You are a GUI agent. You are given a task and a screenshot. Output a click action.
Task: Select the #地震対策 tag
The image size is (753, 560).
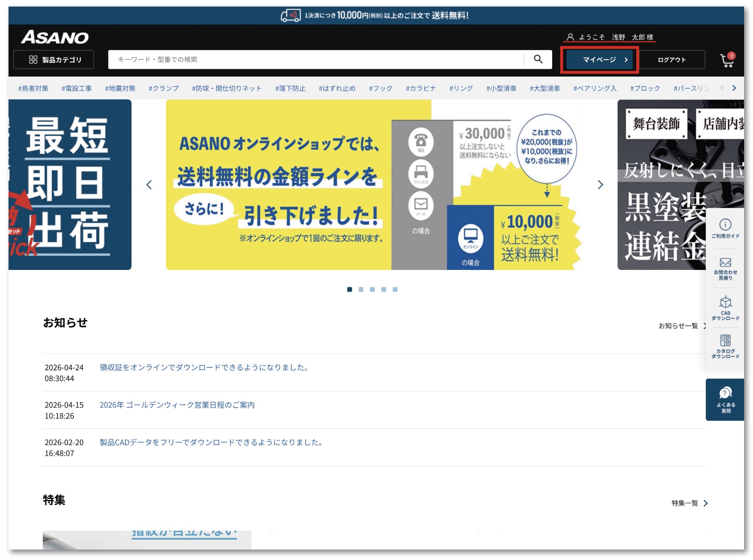point(120,88)
